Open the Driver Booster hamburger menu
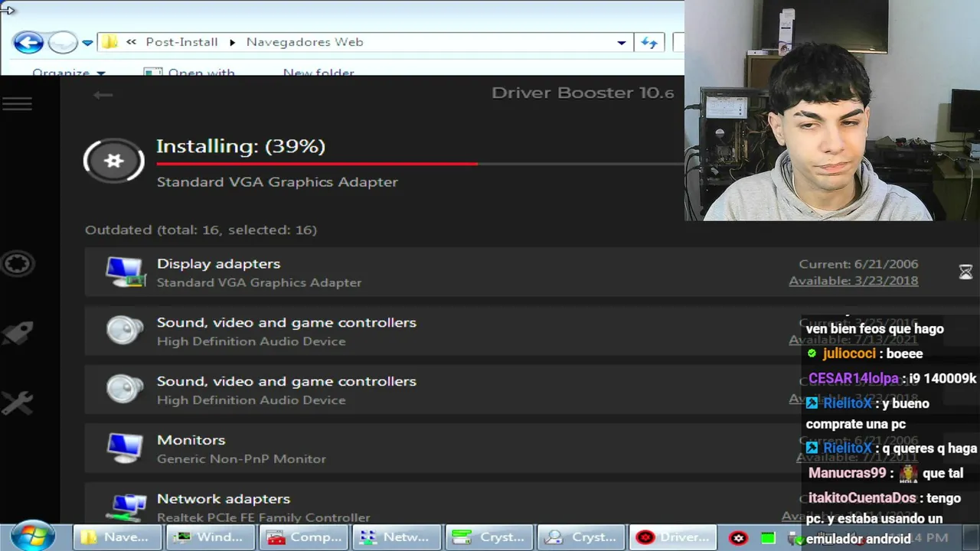This screenshot has width=980, height=551. 17,103
